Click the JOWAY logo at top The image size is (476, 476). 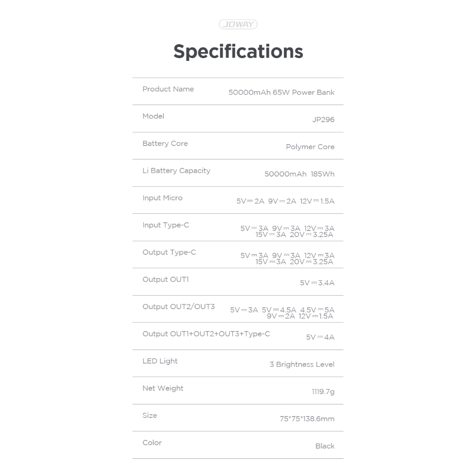(x=238, y=24)
